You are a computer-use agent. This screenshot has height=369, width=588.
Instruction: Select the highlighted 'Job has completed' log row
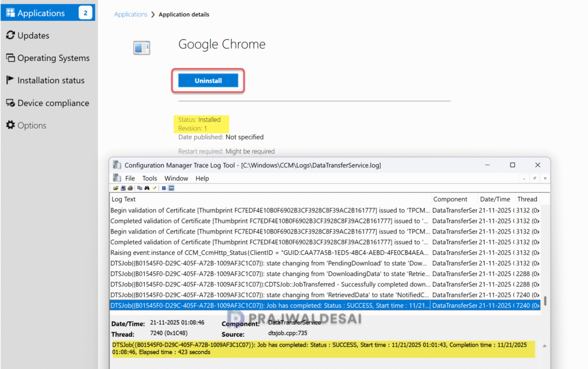point(325,305)
